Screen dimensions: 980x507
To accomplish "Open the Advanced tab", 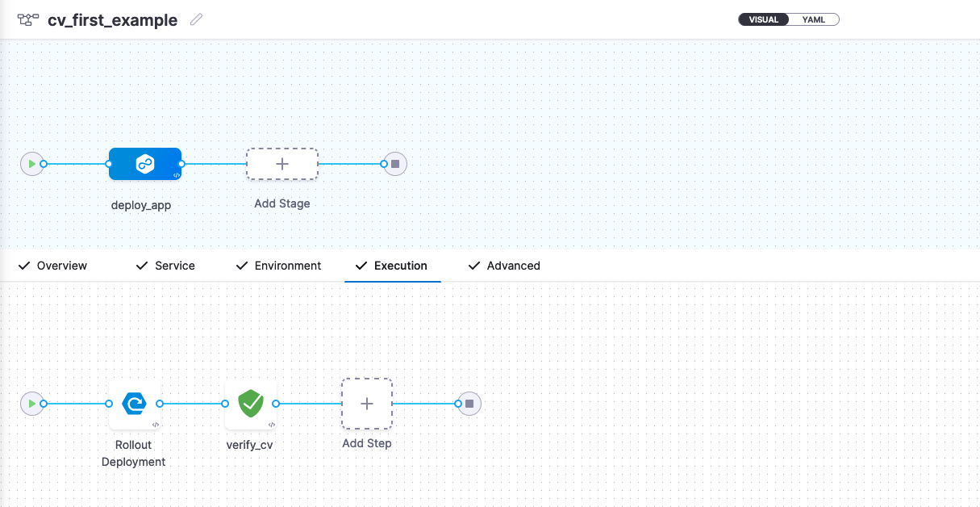I will pyautogui.click(x=505, y=266).
